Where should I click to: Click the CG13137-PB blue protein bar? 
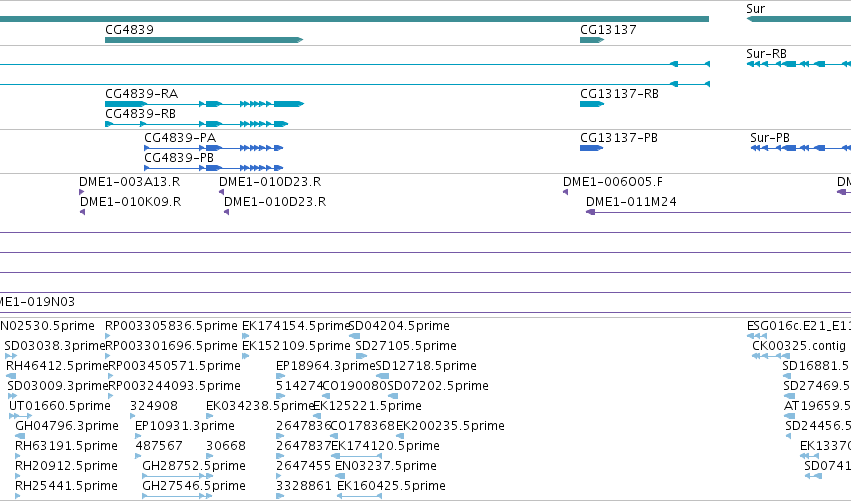pos(592,148)
